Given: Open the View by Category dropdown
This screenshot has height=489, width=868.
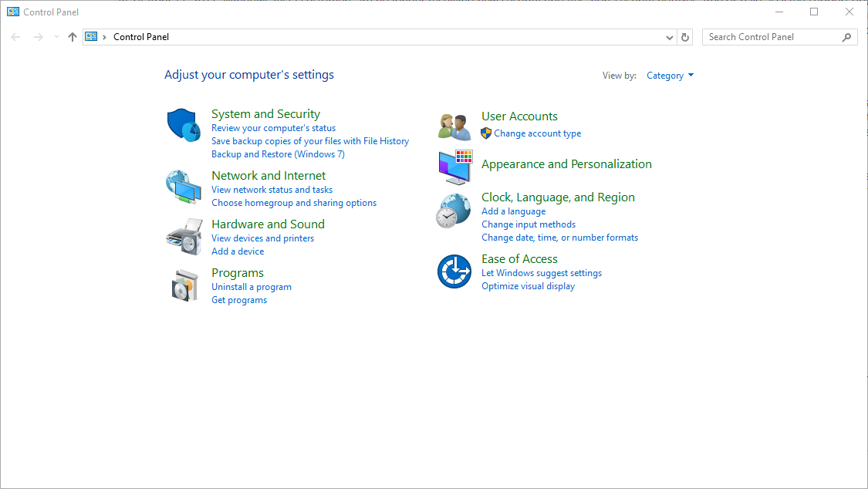Looking at the screenshot, I should pos(670,75).
